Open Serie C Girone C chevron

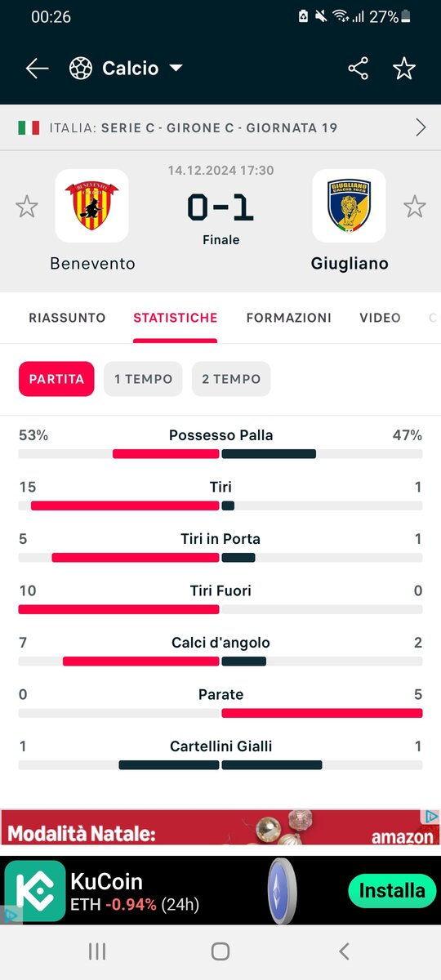point(421,127)
